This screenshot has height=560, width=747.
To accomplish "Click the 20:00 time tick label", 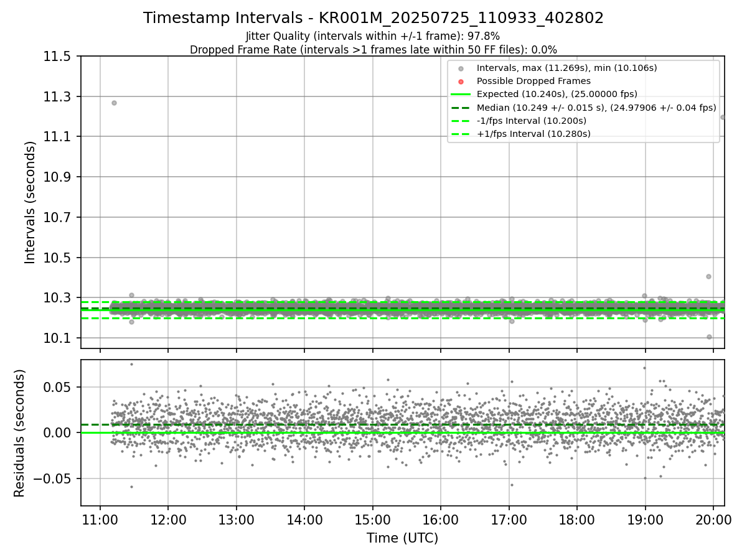I will coord(713,520).
